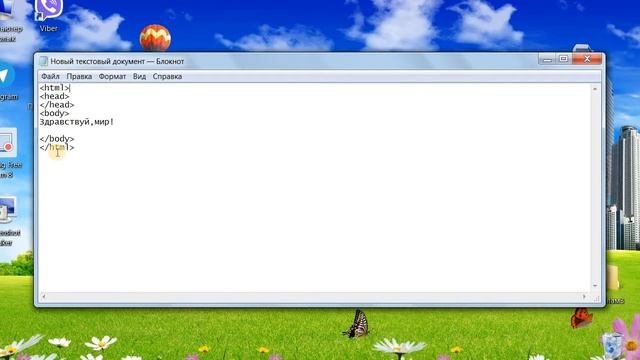Open the Вид menu

click(x=139, y=76)
